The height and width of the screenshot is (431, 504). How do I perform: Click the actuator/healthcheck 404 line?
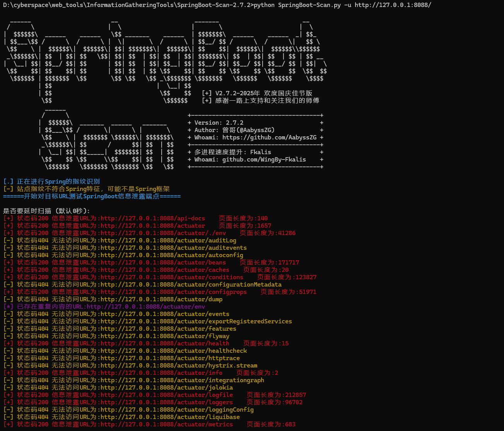pos(125,351)
